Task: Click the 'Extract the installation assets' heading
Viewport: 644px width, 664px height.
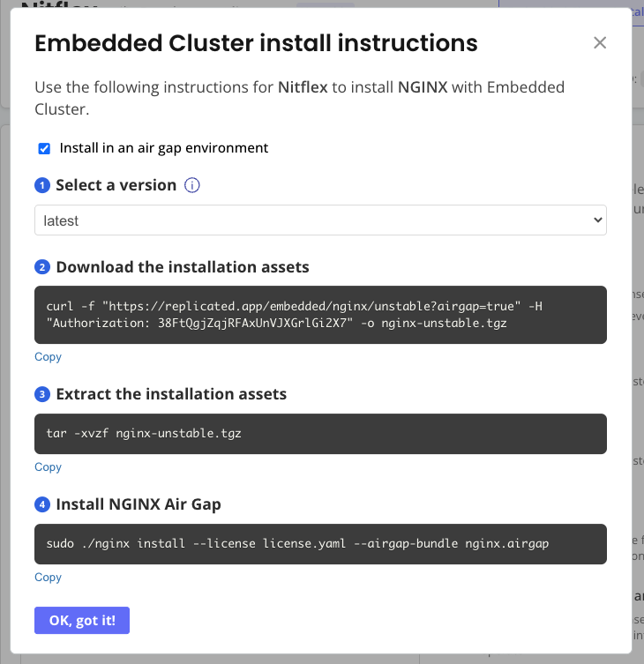Action: 171,395
